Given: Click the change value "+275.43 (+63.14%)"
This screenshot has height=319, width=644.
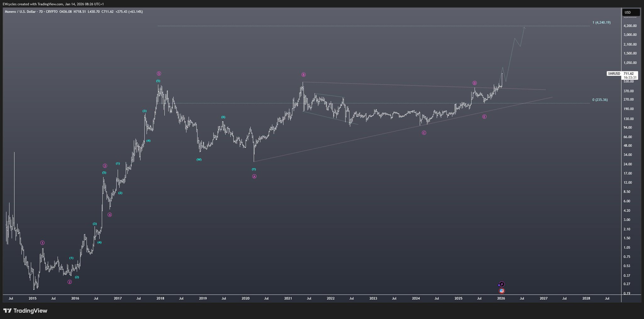Looking at the screenshot, I should point(129,12).
